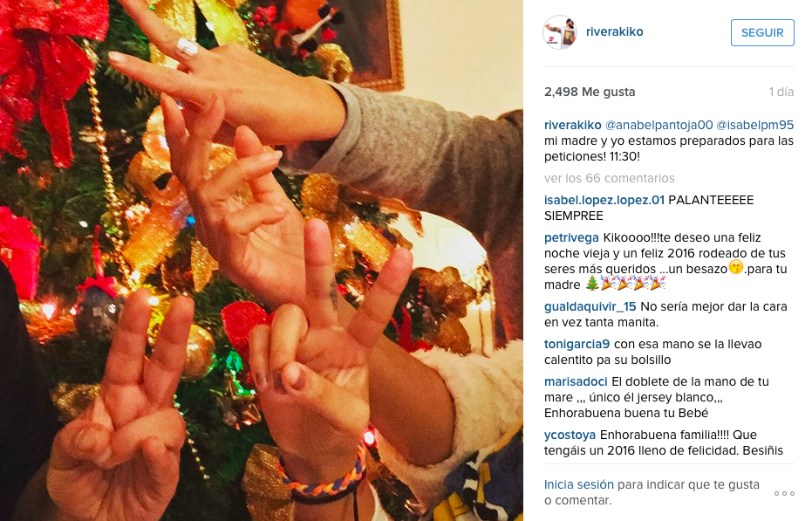Open isabel.lopez.lopez.01 commenter profile
Screen dimensions: 812x521
pos(604,200)
